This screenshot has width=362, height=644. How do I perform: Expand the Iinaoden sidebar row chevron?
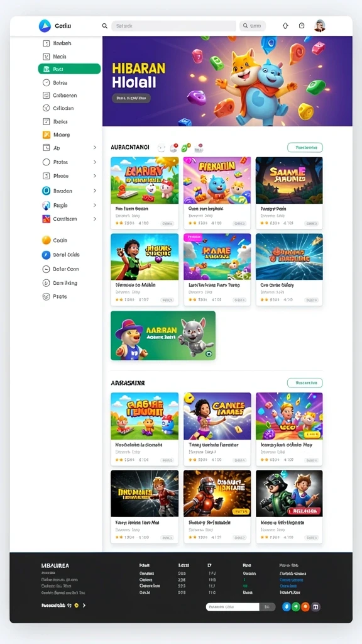[95, 191]
